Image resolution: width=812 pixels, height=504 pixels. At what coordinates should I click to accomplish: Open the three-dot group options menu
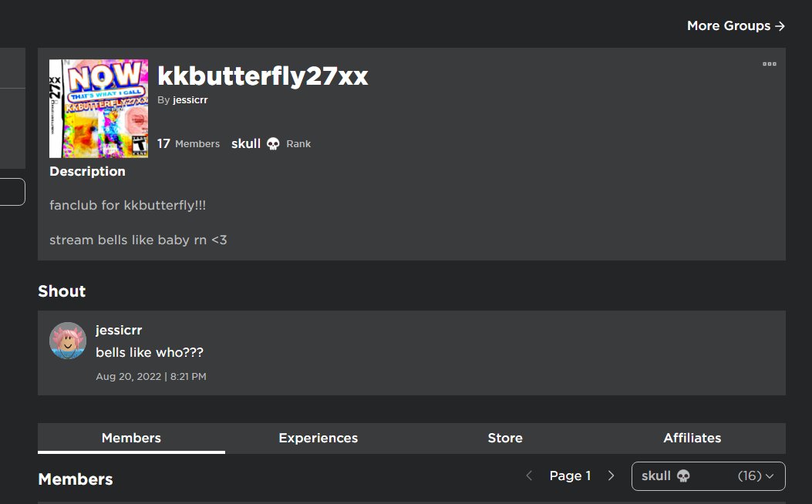tap(769, 64)
